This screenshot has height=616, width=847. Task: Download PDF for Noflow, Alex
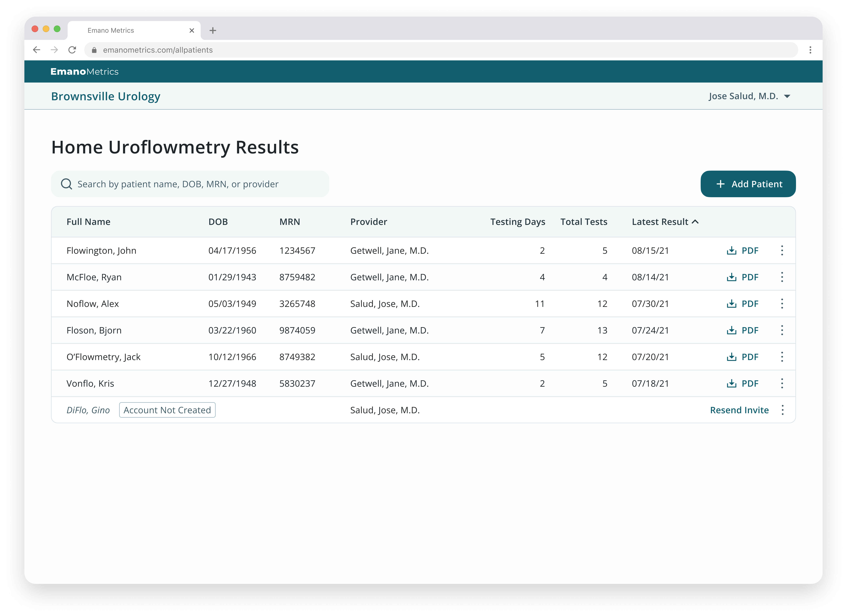742,304
